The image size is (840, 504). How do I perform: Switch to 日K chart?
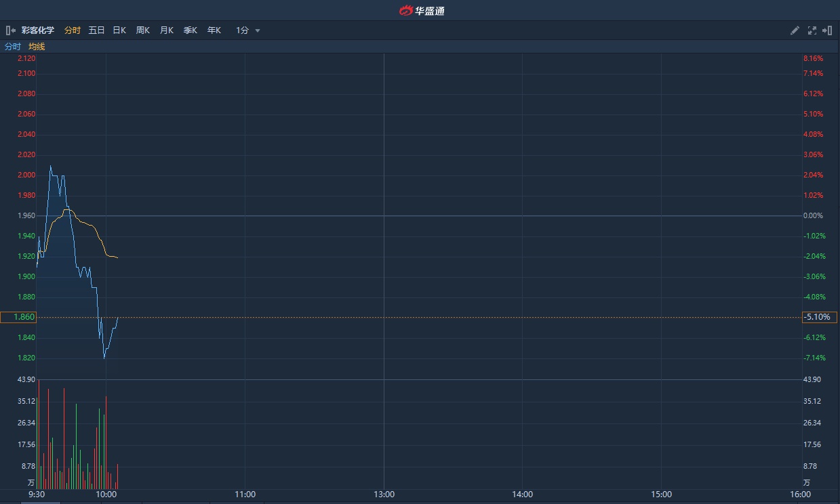119,30
